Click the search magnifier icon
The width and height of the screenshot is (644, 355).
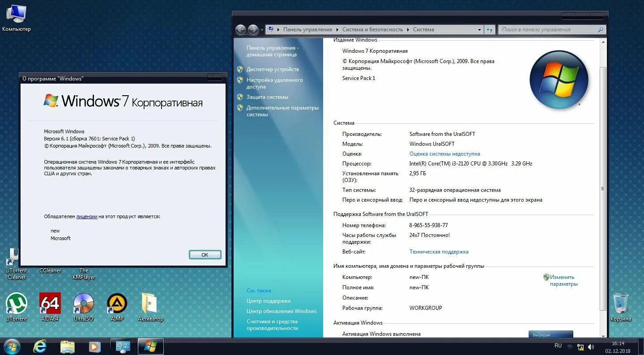pyautogui.click(x=601, y=30)
